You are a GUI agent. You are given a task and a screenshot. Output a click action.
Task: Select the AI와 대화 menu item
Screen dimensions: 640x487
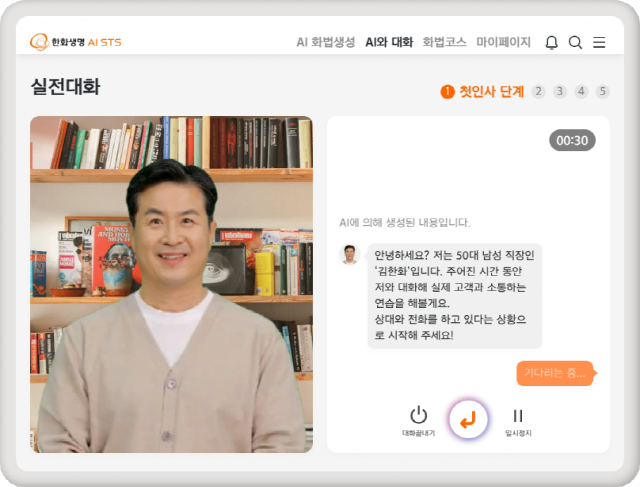(389, 42)
